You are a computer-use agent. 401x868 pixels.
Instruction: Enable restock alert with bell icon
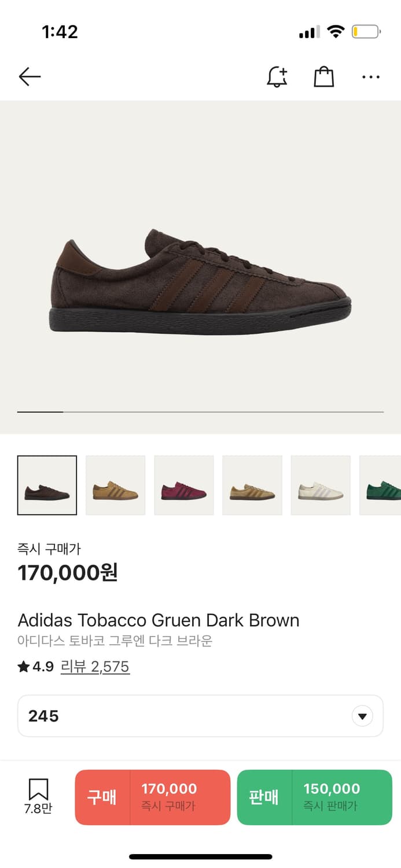[277, 76]
